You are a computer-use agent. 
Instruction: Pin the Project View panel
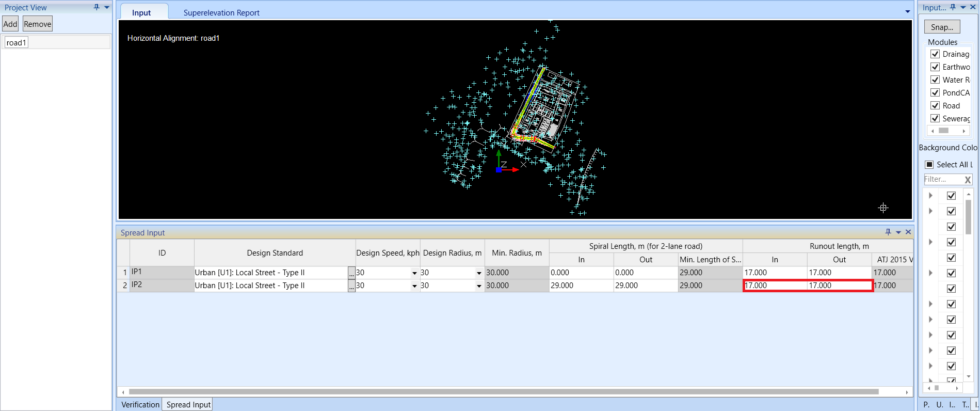pos(95,7)
